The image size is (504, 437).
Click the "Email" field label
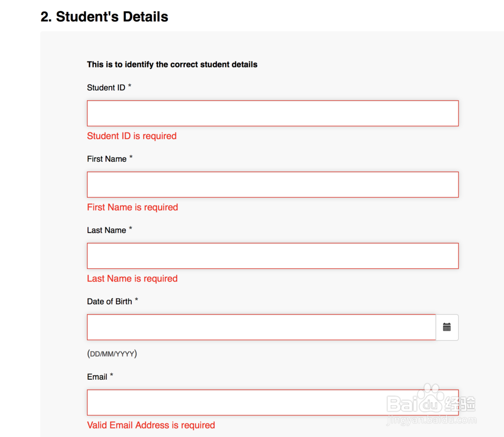(97, 377)
